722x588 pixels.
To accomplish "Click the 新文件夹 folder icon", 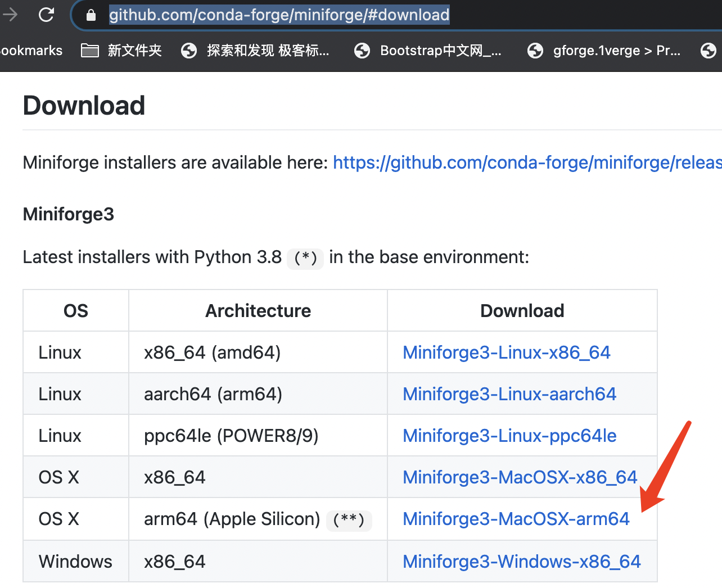I will pos(89,51).
